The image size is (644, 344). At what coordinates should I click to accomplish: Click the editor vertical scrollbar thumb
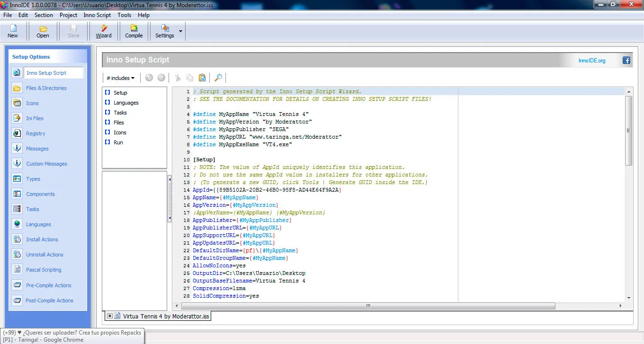[x=629, y=131]
